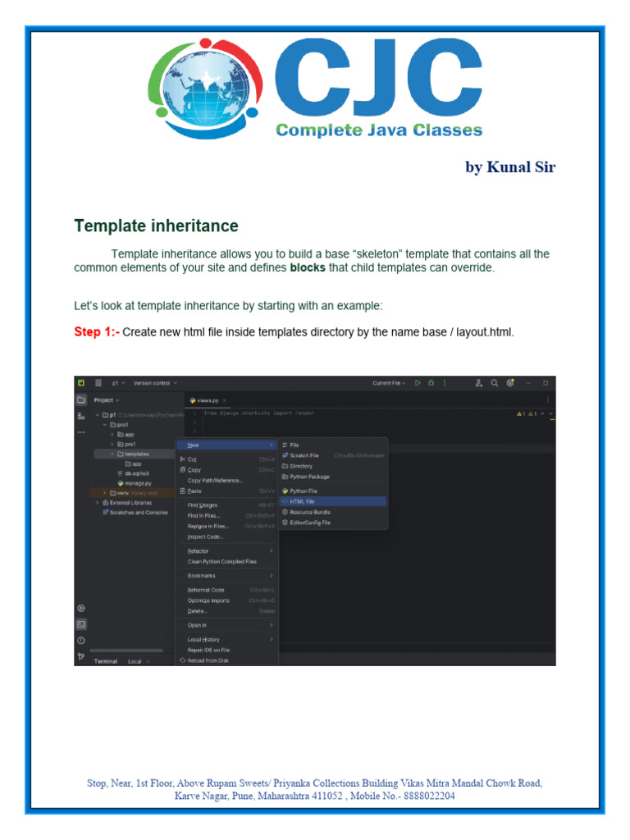Open the Current File run configuration dropdown

click(390, 383)
